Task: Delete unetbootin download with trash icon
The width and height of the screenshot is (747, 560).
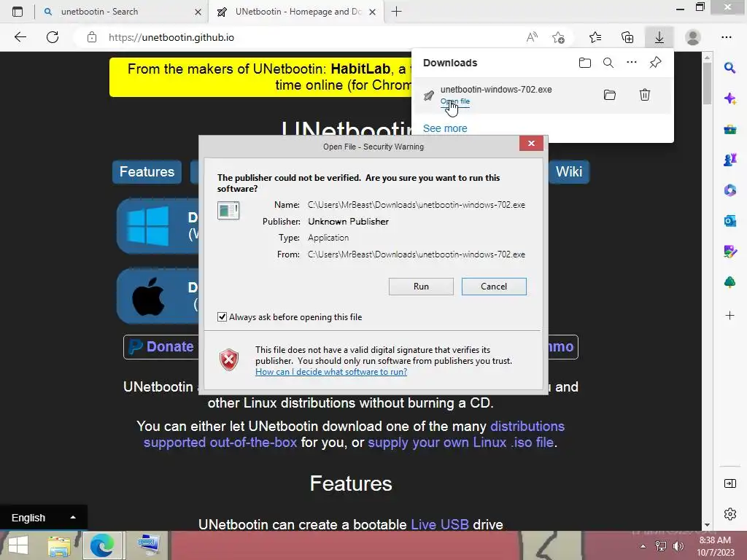Action: pyautogui.click(x=645, y=95)
